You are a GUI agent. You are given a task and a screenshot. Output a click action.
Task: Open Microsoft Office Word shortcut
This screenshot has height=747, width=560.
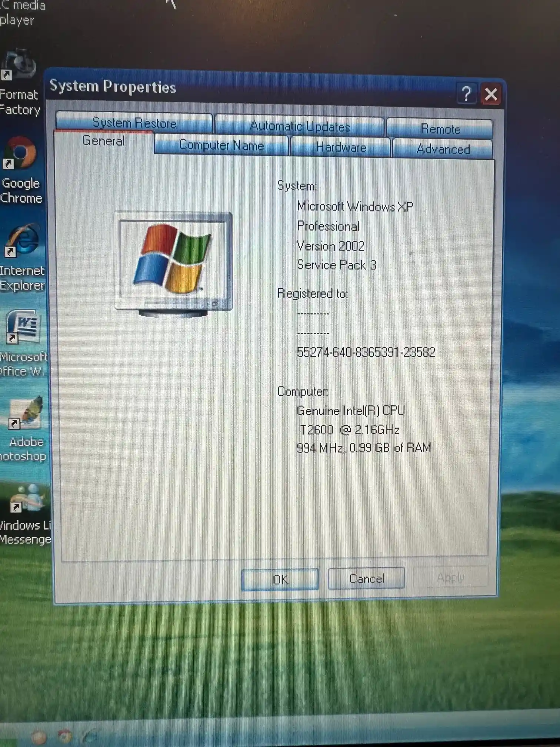point(22,327)
